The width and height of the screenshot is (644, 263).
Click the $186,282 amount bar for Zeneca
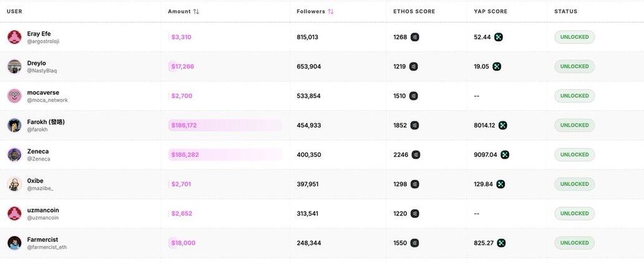click(225, 154)
